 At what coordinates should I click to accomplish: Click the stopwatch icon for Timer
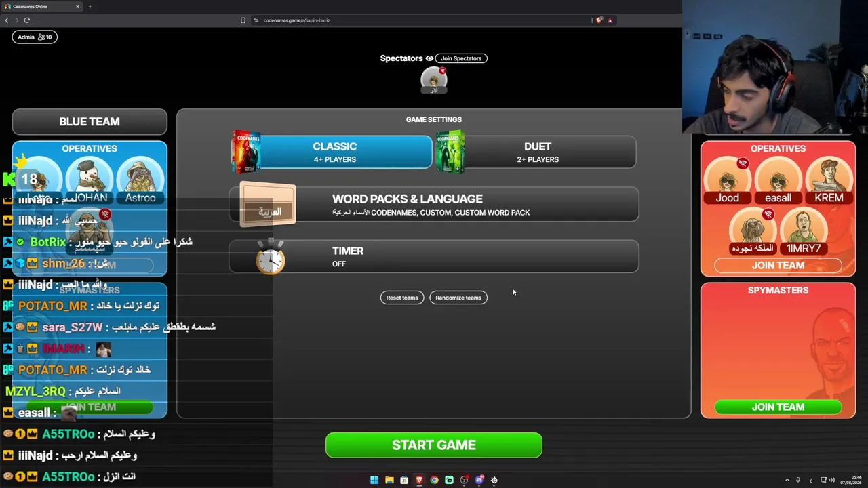(x=271, y=256)
